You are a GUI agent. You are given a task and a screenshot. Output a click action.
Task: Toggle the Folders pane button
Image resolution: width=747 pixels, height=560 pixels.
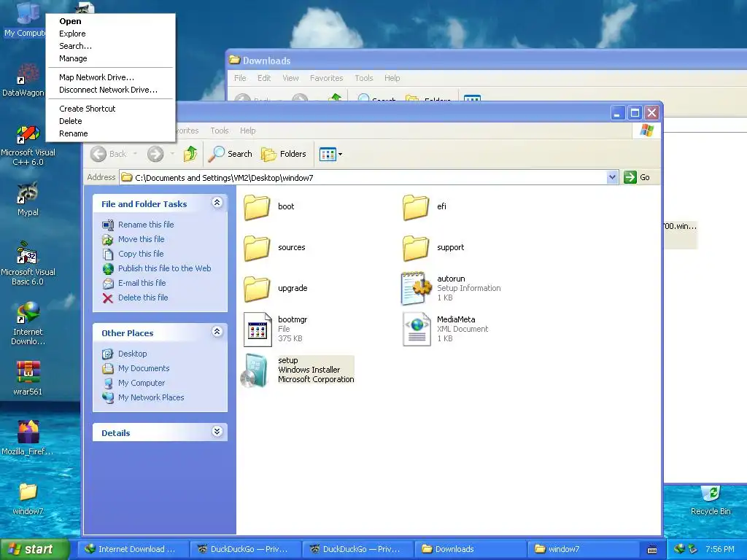click(284, 154)
